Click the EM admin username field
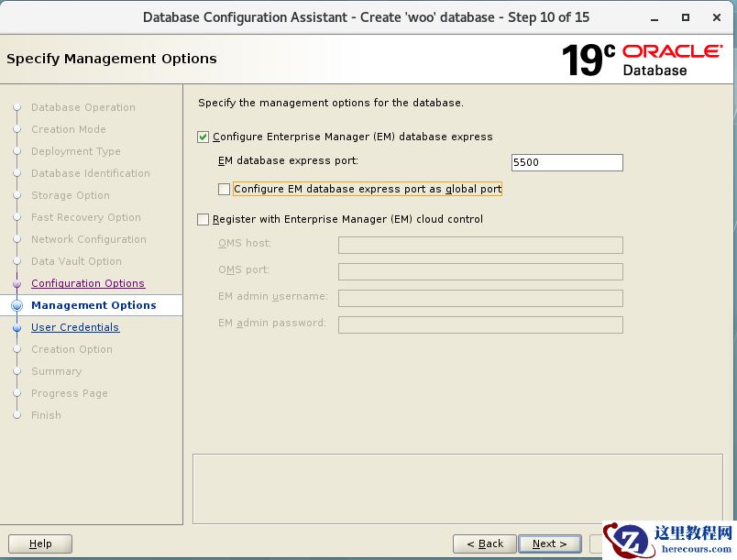This screenshot has height=560, width=737. pyautogui.click(x=480, y=298)
